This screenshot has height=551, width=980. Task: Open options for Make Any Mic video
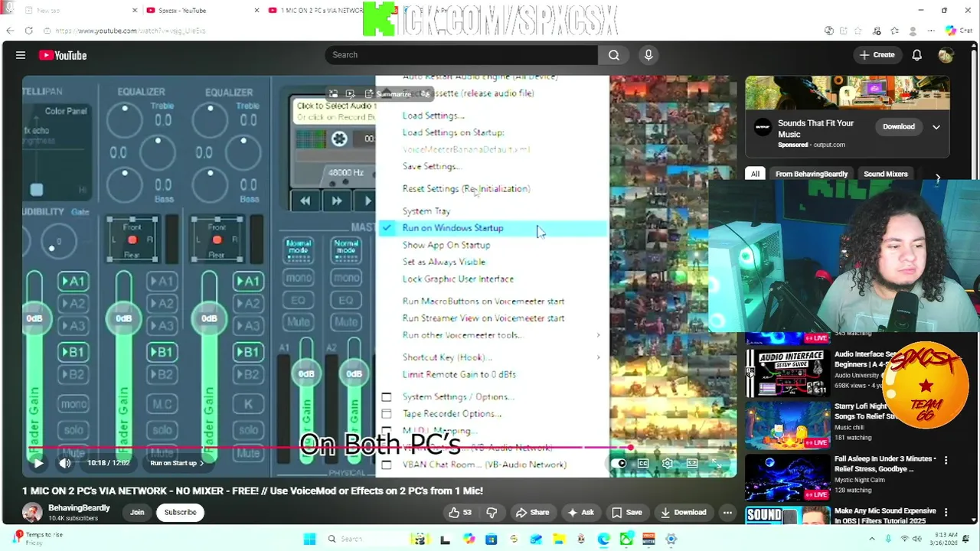pyautogui.click(x=946, y=513)
